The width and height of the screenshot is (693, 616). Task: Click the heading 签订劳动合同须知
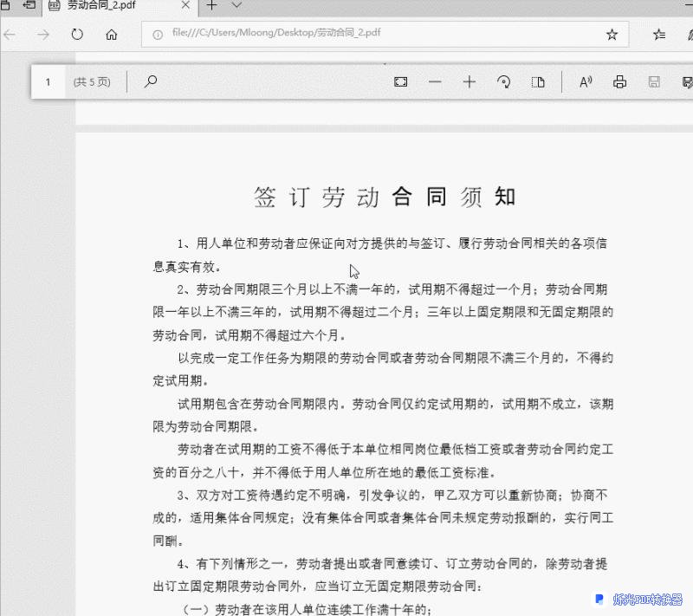click(385, 197)
